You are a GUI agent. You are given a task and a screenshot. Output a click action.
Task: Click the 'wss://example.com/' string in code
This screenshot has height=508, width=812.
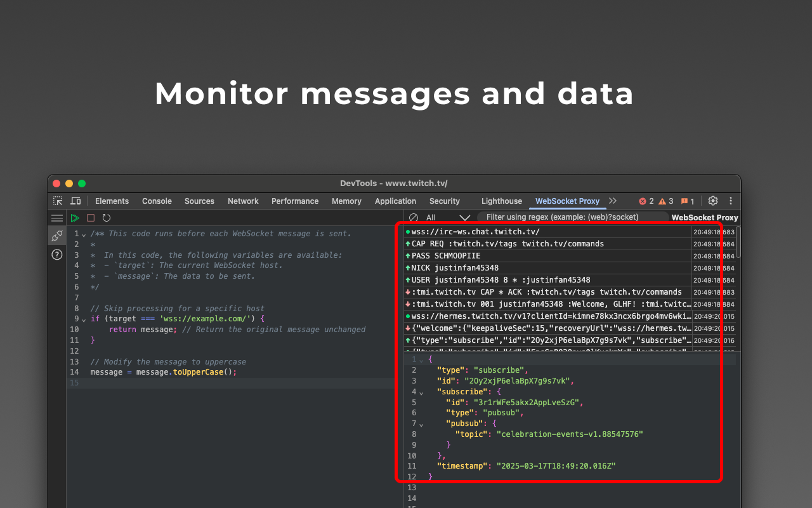[205, 319]
